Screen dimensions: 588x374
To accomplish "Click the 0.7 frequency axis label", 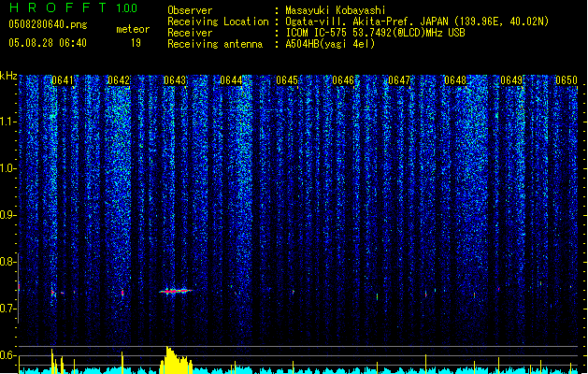I will pos(8,309).
